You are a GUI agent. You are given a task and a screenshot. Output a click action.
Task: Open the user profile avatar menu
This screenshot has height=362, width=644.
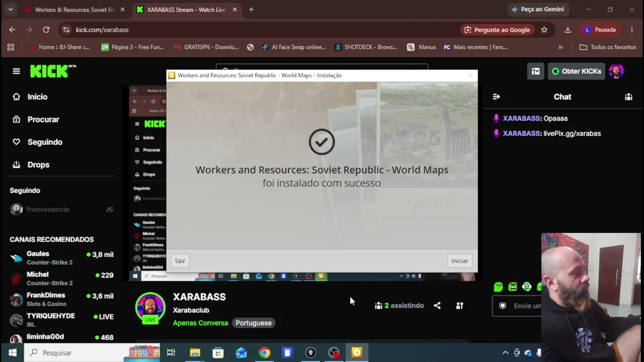616,71
